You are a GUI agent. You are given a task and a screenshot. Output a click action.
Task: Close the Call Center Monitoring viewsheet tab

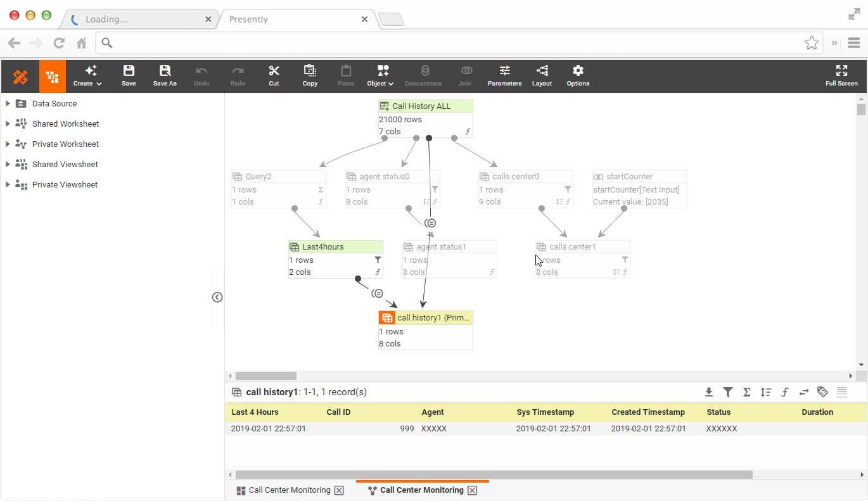click(339, 490)
